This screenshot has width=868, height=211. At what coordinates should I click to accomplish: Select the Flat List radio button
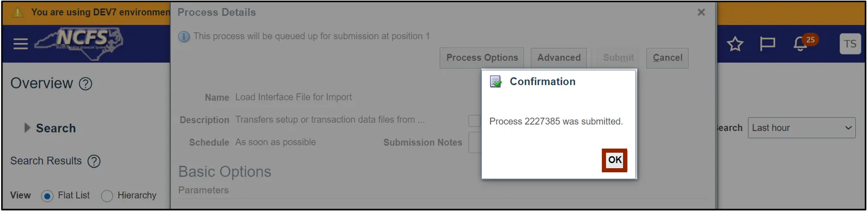[x=47, y=196]
